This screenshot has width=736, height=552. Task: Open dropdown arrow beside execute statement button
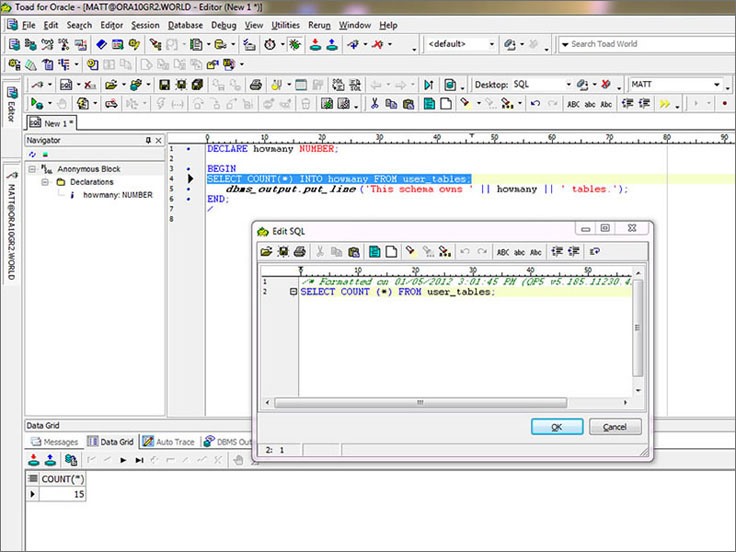coord(49,104)
